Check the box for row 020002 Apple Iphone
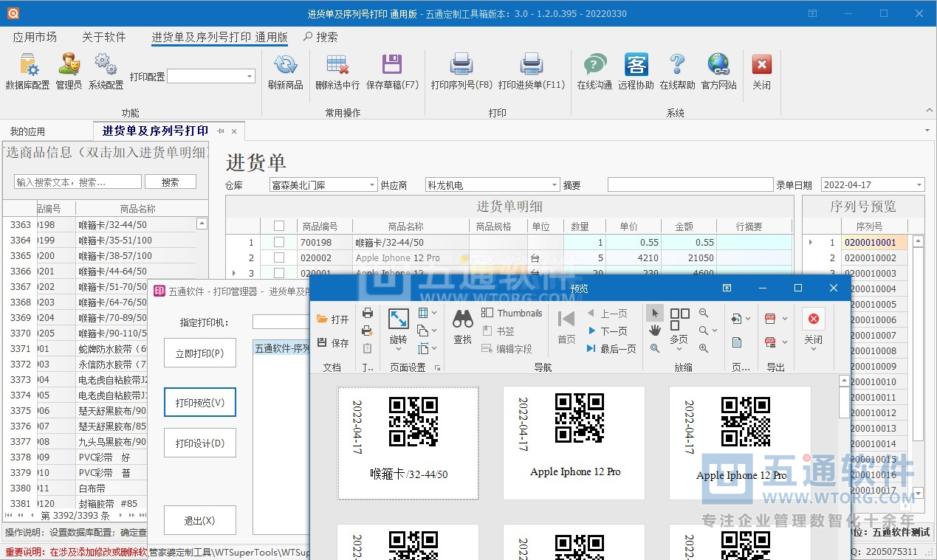The image size is (937, 560). (x=279, y=257)
